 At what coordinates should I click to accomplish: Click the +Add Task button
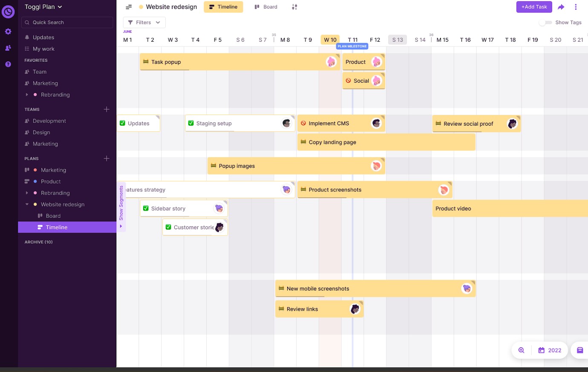534,7
